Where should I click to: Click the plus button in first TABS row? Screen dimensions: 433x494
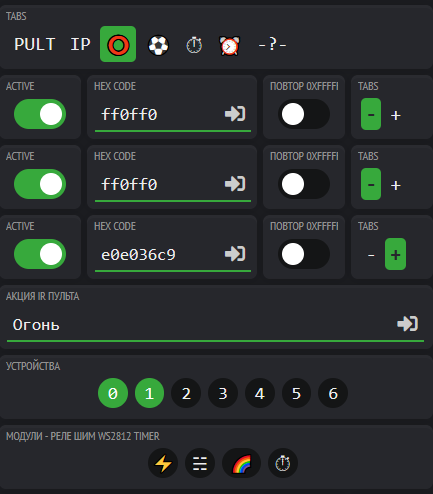pos(396,115)
